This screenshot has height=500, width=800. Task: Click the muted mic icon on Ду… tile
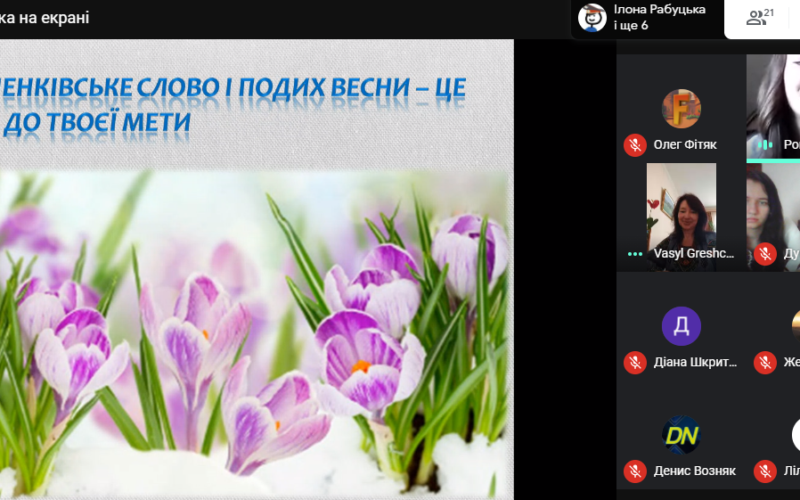pyautogui.click(x=765, y=254)
